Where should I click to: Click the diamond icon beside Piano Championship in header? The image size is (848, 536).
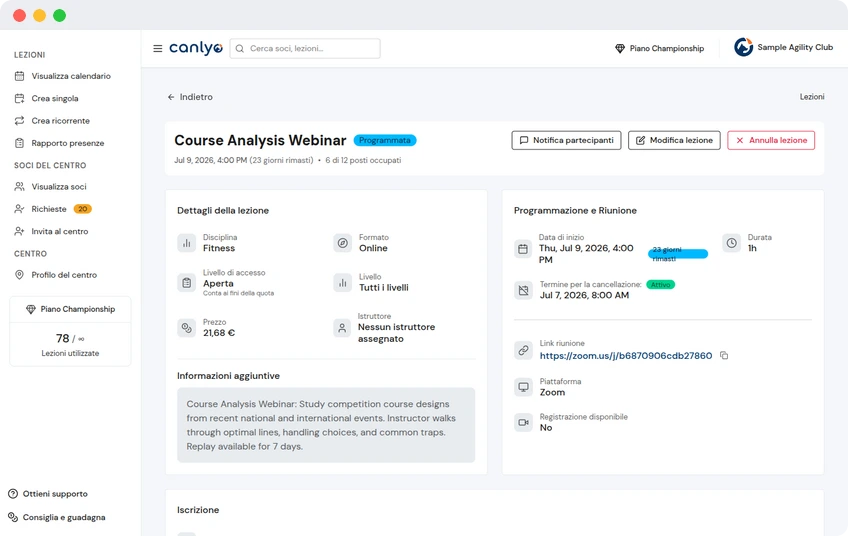click(x=620, y=49)
